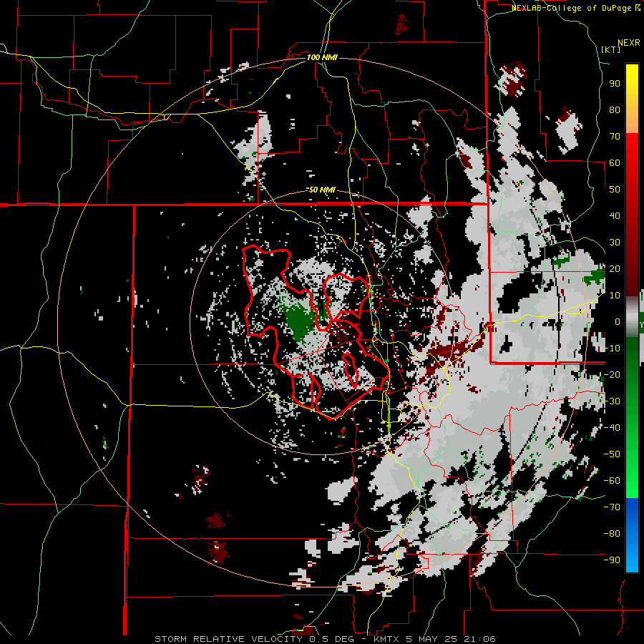
Task: Click the -30 value on the velocity scale
Action: point(612,401)
